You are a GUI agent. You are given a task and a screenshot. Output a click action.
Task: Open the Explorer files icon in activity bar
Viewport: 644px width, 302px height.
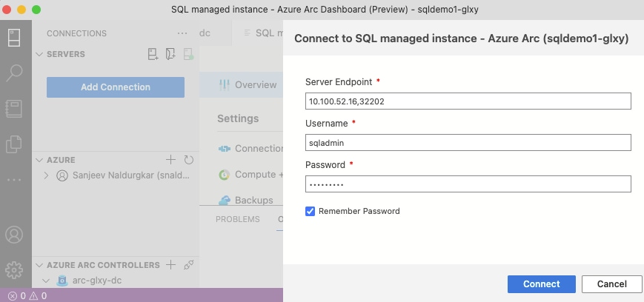(x=14, y=144)
